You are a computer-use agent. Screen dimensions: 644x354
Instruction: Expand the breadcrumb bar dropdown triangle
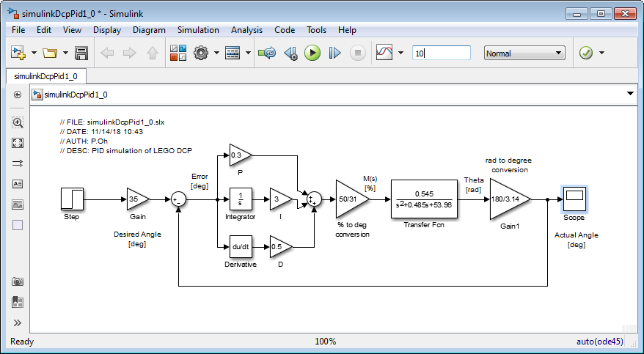pyautogui.click(x=631, y=94)
